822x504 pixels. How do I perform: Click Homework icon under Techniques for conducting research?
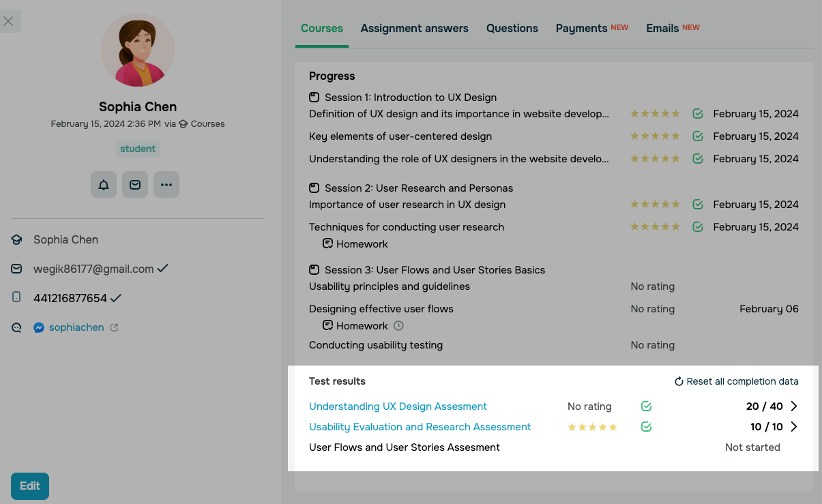click(x=328, y=244)
